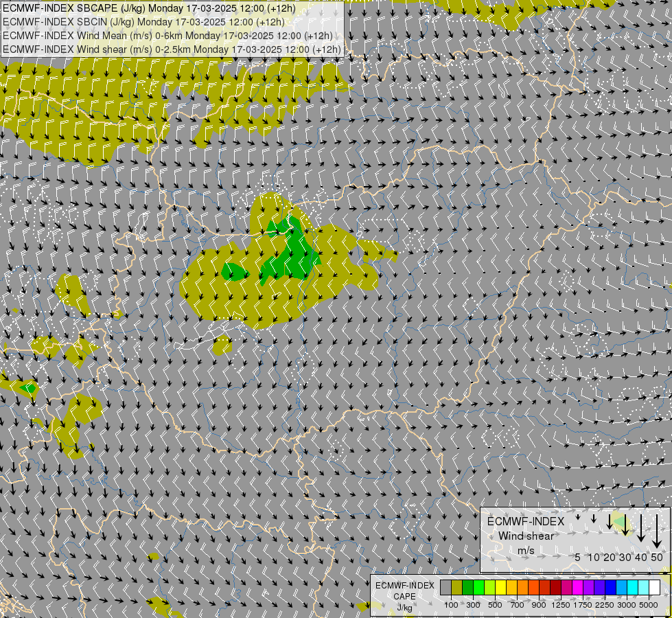Pick the sky blue CAPE legend swatch

click(x=622, y=588)
